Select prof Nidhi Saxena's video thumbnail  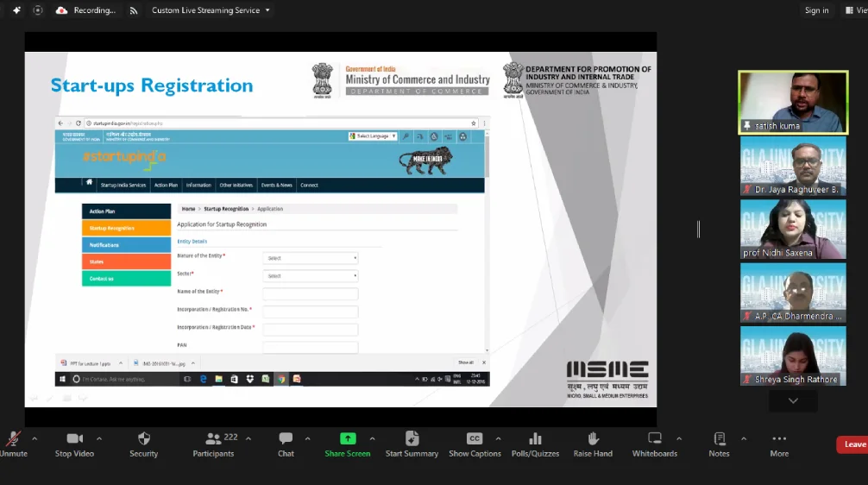tap(793, 229)
